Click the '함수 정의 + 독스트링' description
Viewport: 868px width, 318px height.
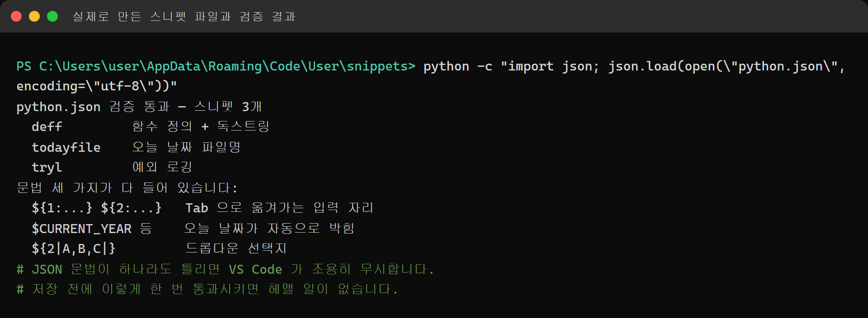pyautogui.click(x=201, y=126)
